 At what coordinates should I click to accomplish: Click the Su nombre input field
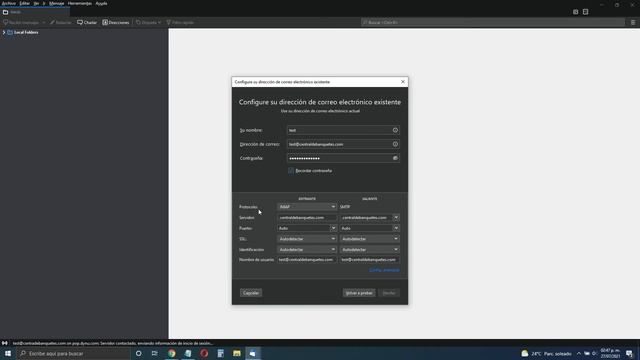(x=343, y=130)
